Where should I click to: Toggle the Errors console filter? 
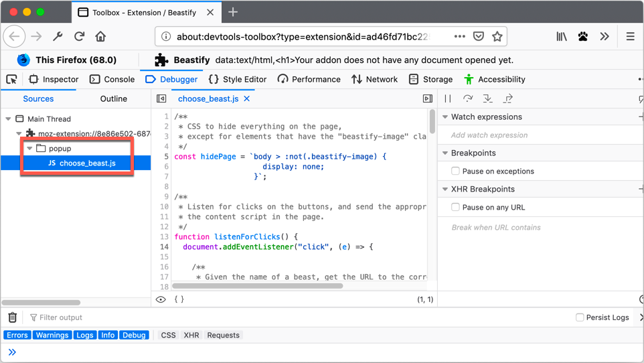pyautogui.click(x=17, y=335)
